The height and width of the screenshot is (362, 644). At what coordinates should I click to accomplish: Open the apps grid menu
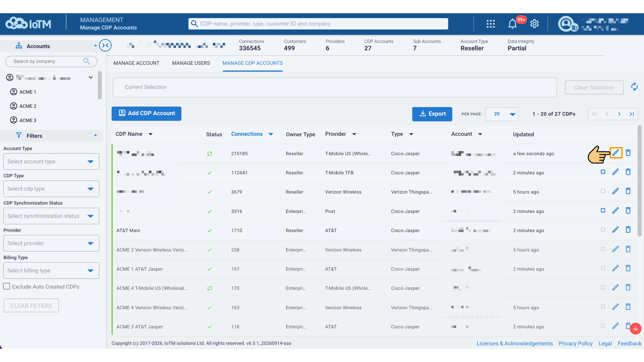point(490,24)
